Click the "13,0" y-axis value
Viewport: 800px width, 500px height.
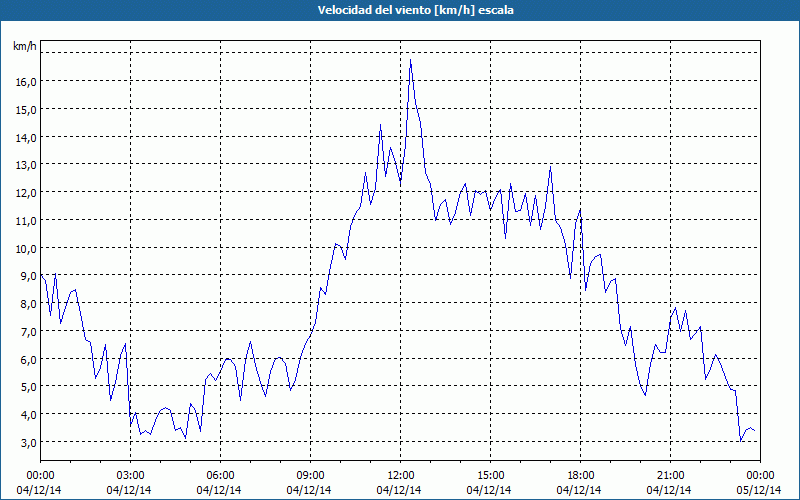(24, 165)
